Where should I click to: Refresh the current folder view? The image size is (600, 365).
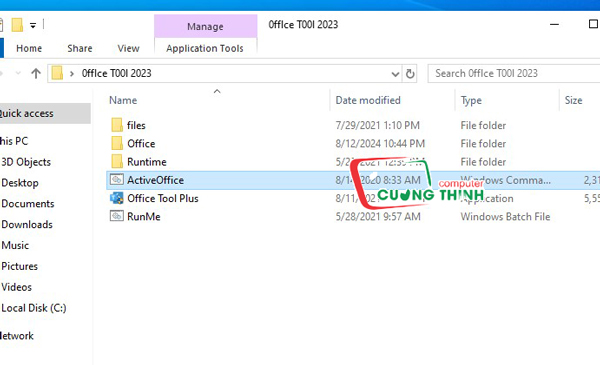[x=410, y=73]
